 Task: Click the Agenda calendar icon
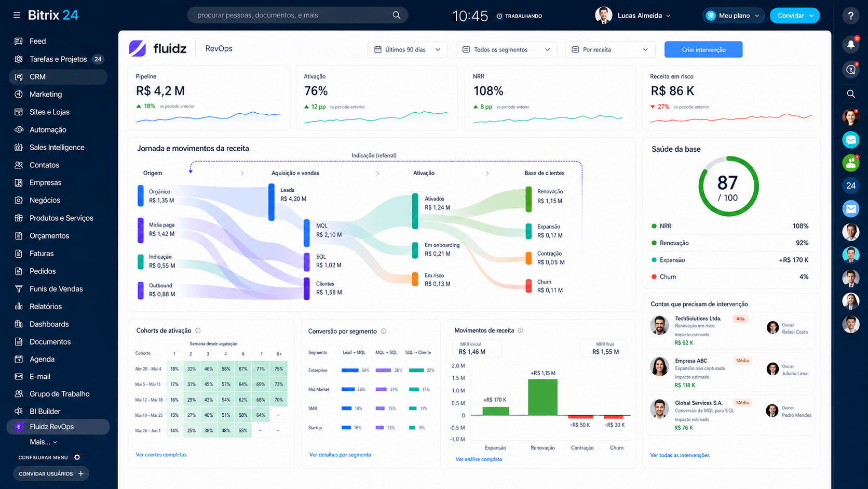click(19, 359)
